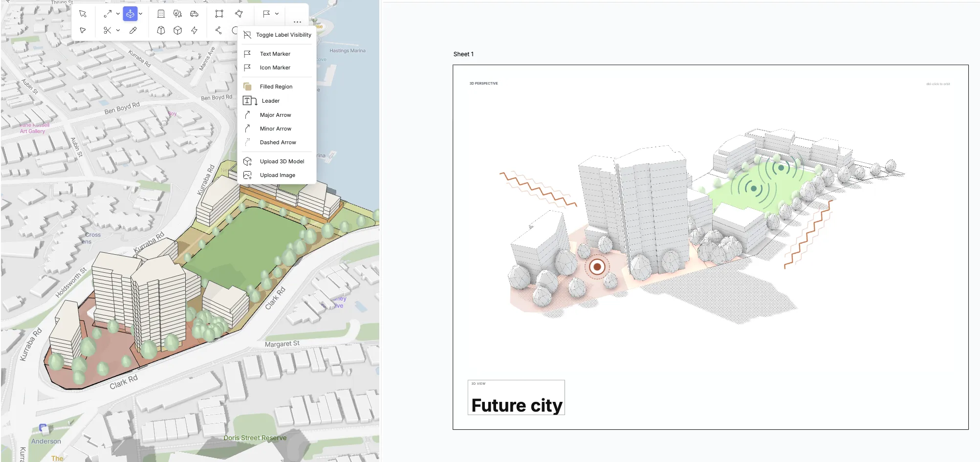Screen dimensions: 980x462
Task: Click the Doris Street Reserve map label
Action: coord(255,438)
